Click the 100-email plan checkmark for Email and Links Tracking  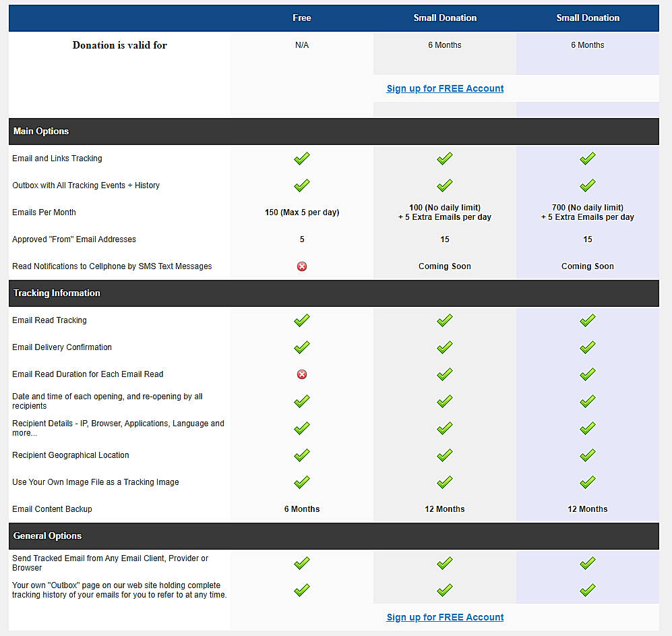444,158
